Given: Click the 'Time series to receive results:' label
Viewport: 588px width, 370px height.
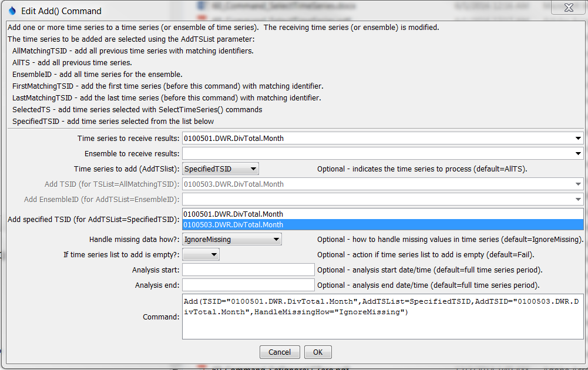Looking at the screenshot, I should [x=128, y=139].
